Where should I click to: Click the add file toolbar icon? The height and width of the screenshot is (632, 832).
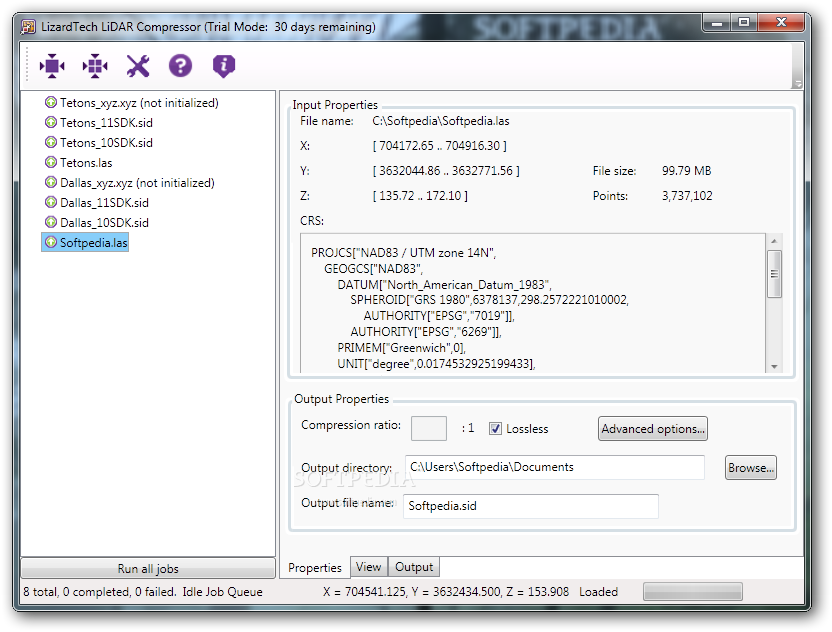52,66
